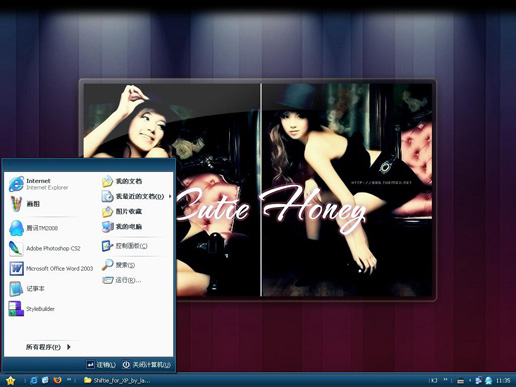The image size is (516, 387).
Task: Click Show Desktop icon in Quick Launch
Action: click(x=45, y=380)
